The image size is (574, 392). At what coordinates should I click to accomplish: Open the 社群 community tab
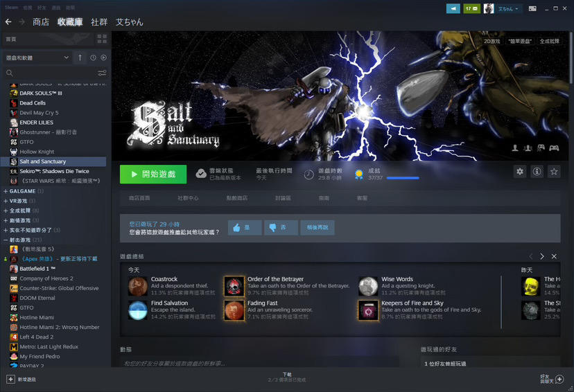coord(99,22)
